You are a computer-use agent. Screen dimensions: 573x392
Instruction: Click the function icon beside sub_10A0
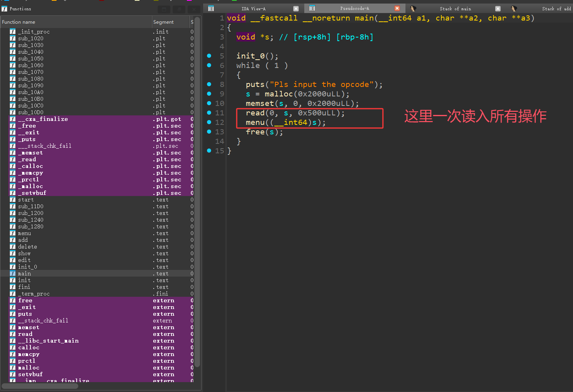[x=13, y=92]
